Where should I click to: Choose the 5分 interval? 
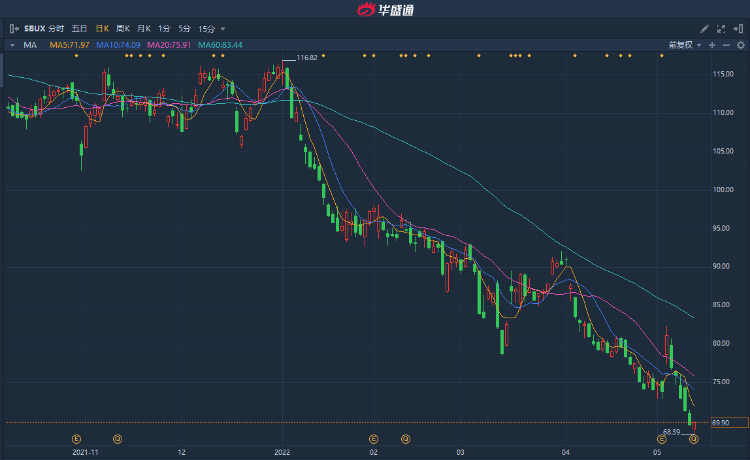(185, 29)
